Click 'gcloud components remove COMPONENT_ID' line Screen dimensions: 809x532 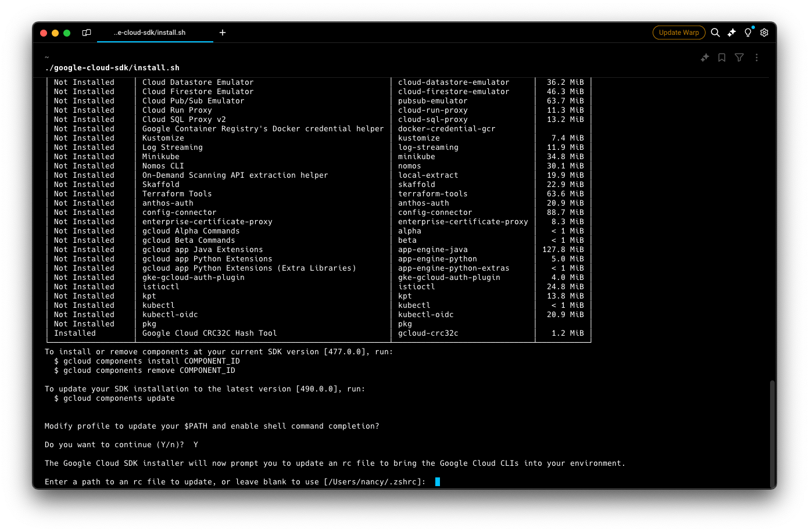pos(144,371)
